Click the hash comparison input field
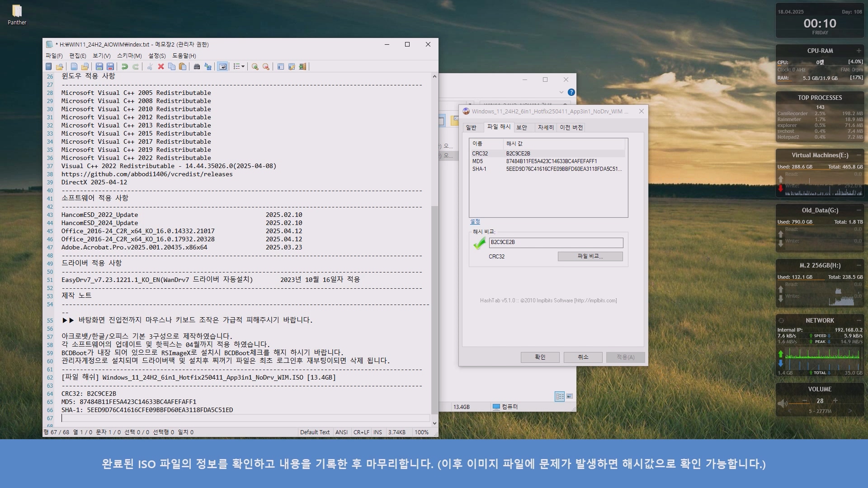 pos(556,242)
